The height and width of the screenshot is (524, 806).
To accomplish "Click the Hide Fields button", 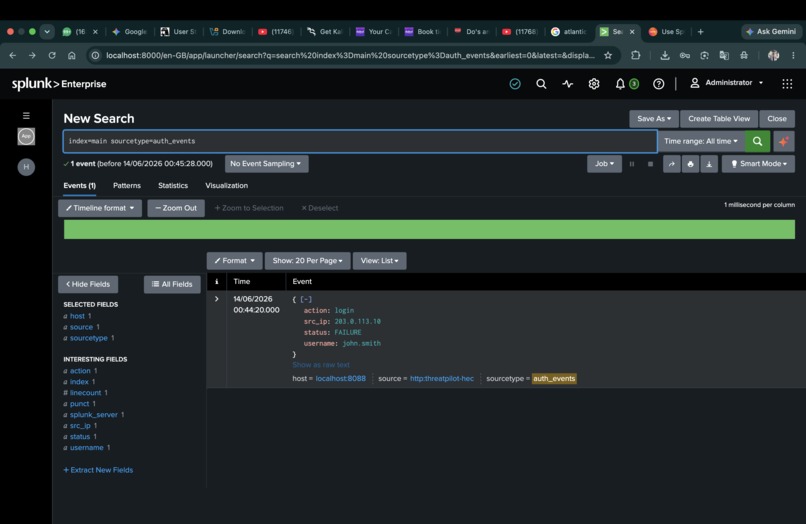I will pyautogui.click(x=88, y=284).
